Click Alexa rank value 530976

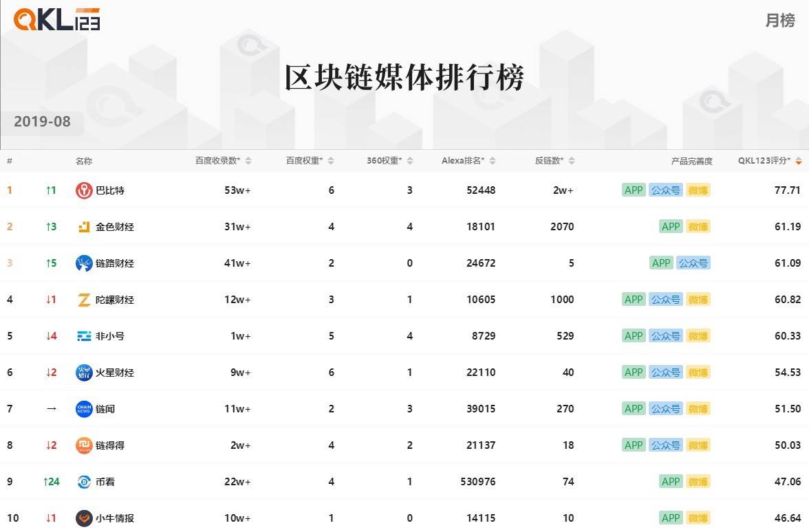coord(477,481)
